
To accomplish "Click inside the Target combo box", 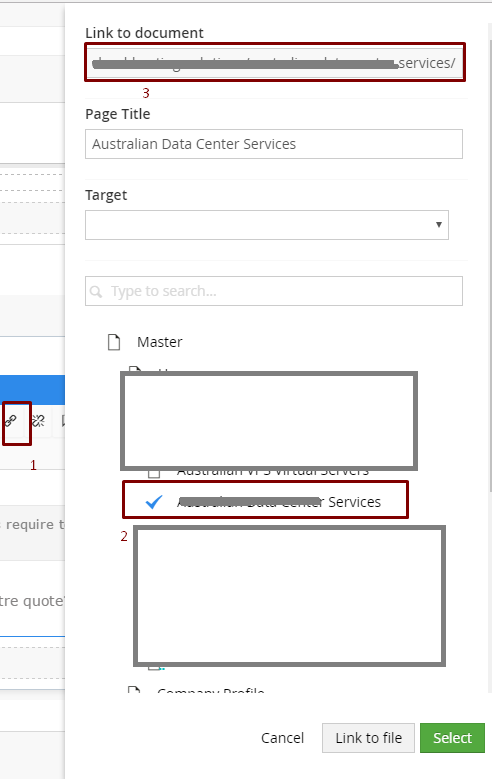I will (x=267, y=225).
